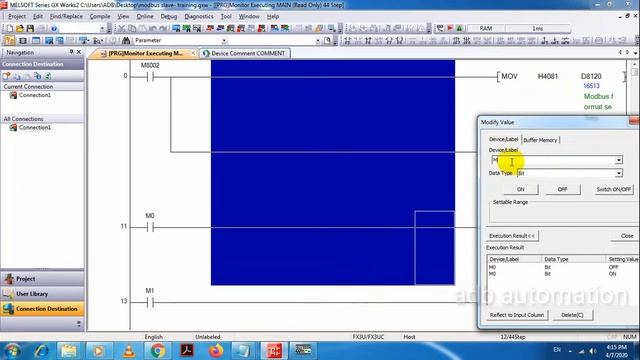Viewport: 640px width, 360px height.
Task: Open the Diagnostics menu
Action: point(199,16)
